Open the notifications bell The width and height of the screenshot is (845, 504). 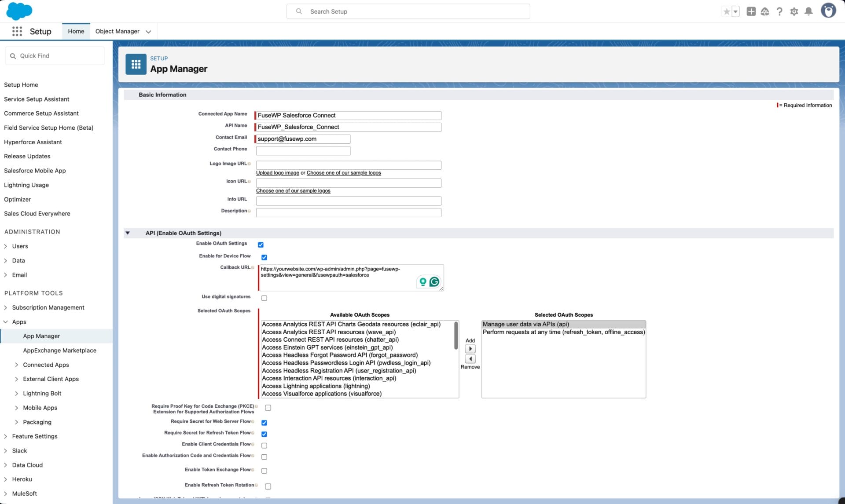pyautogui.click(x=808, y=11)
